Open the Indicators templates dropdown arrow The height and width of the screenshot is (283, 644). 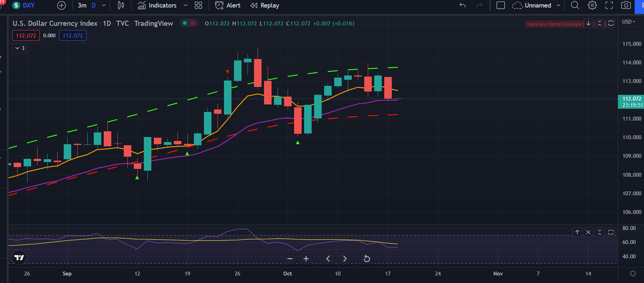185,5
